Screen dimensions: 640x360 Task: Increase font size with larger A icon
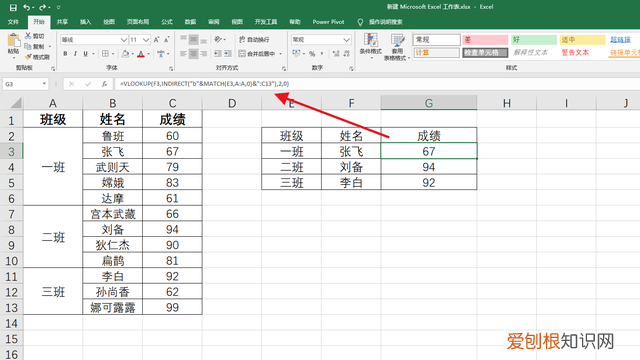coord(156,40)
